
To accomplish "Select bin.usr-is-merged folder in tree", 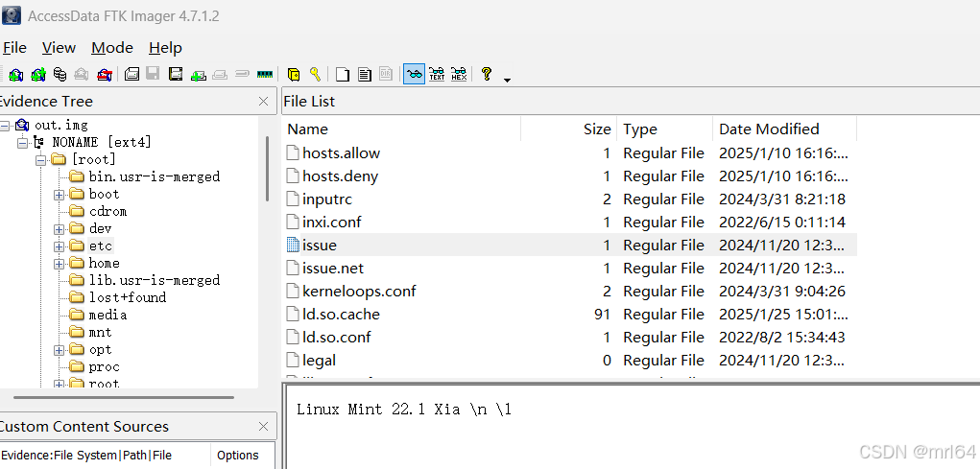I will [155, 176].
